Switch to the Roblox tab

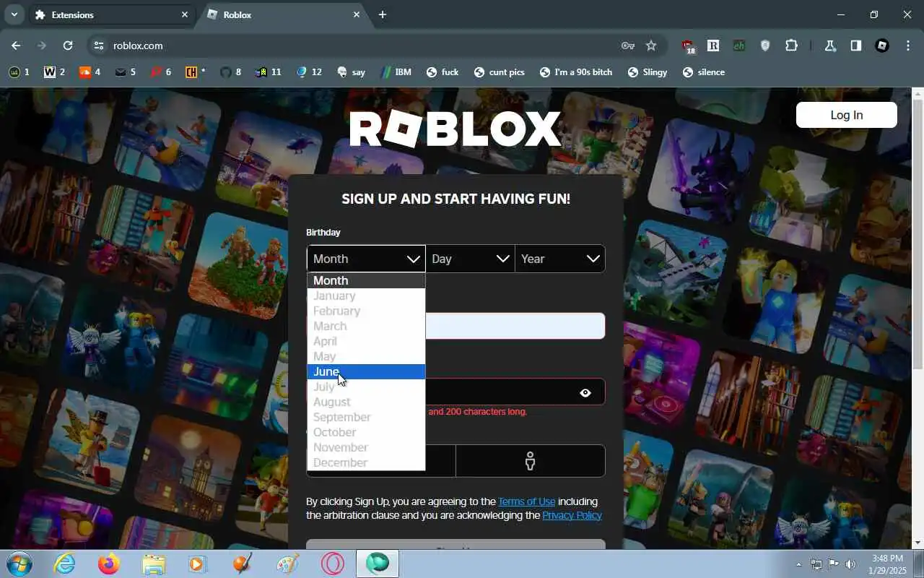pos(282,14)
